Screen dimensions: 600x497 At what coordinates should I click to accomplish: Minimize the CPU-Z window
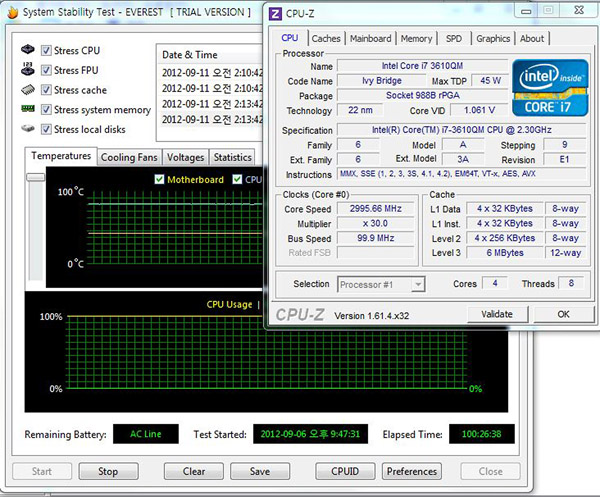click(526, 11)
